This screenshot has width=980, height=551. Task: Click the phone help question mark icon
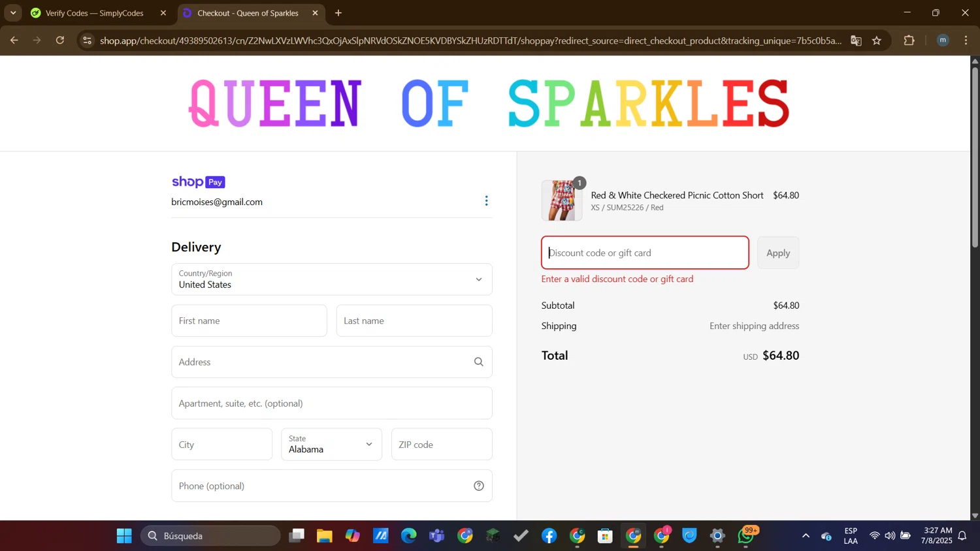[x=479, y=486]
